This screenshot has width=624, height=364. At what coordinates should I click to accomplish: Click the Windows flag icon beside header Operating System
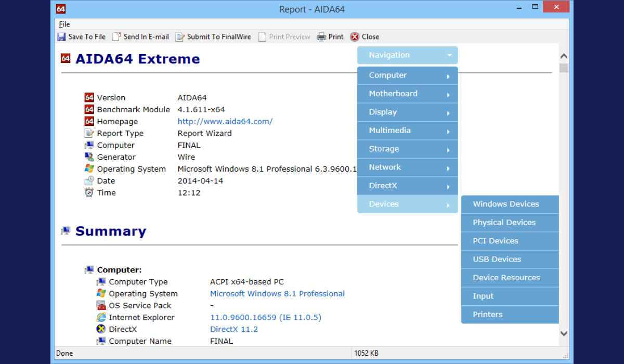tap(89, 169)
